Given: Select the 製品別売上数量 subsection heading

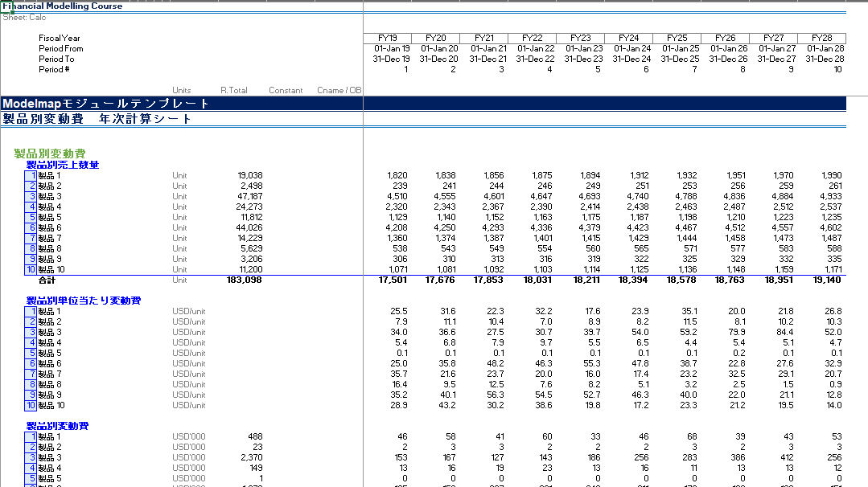Looking at the screenshot, I should [63, 165].
